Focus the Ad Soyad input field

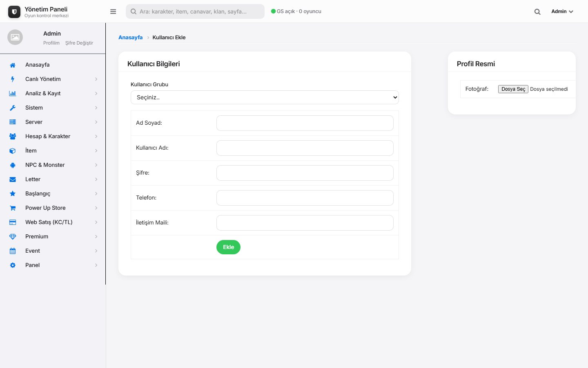[x=305, y=123]
